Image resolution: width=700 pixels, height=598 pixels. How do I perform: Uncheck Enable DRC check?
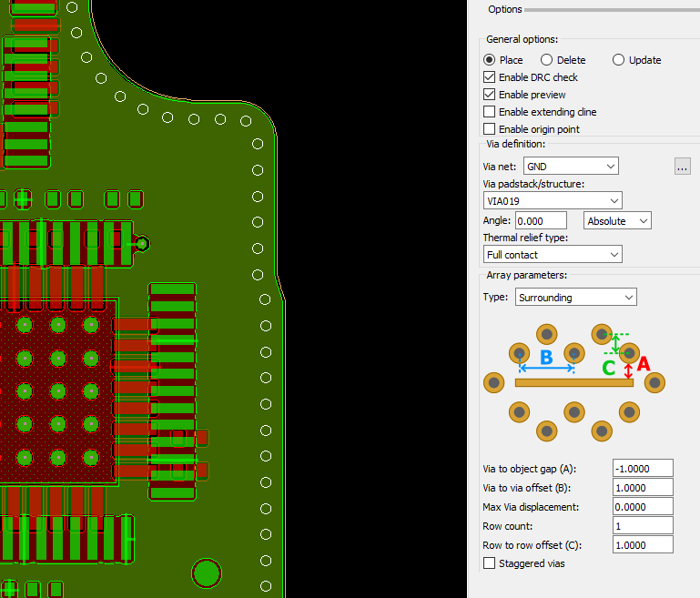tap(490, 77)
